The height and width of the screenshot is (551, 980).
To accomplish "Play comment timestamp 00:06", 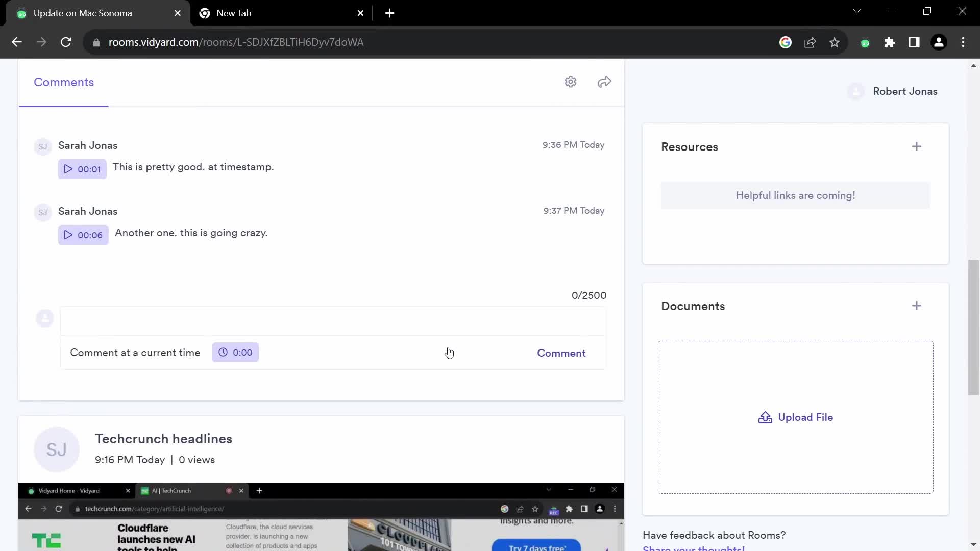I will point(83,235).
